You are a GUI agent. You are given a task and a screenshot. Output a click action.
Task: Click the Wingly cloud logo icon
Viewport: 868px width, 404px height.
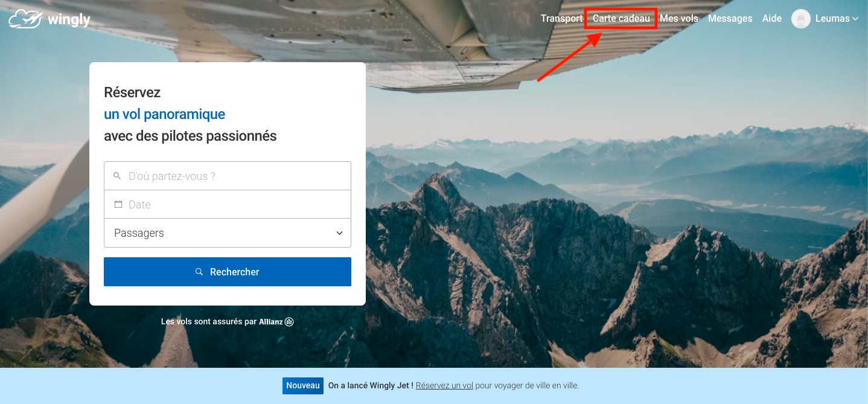24,19
